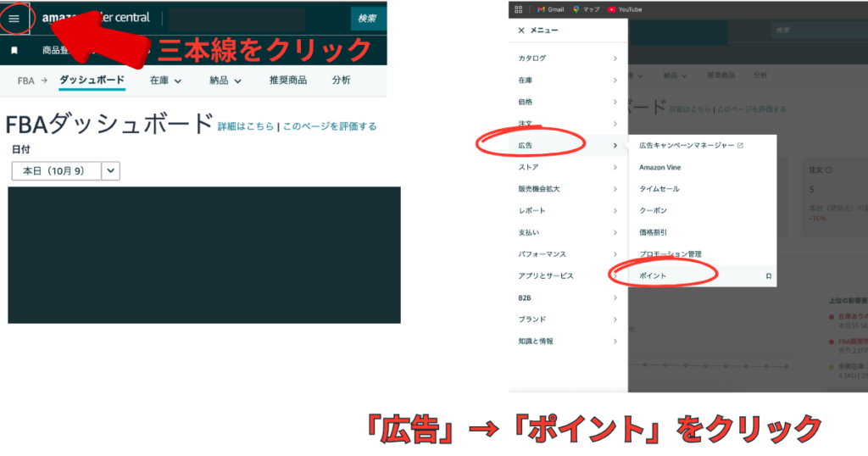
Task: Open the YouTube bookmark
Action: [x=612, y=9]
